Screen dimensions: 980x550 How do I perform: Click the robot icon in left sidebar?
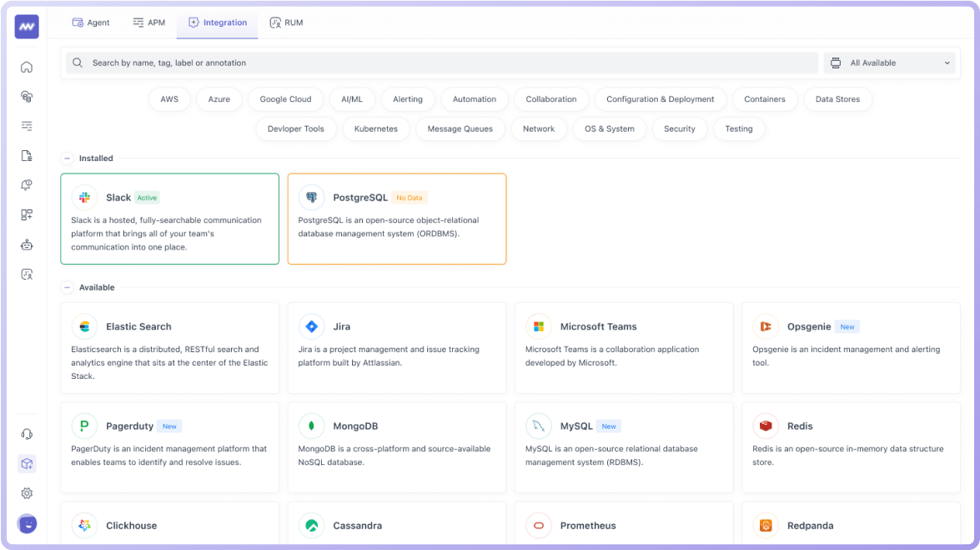[27, 245]
